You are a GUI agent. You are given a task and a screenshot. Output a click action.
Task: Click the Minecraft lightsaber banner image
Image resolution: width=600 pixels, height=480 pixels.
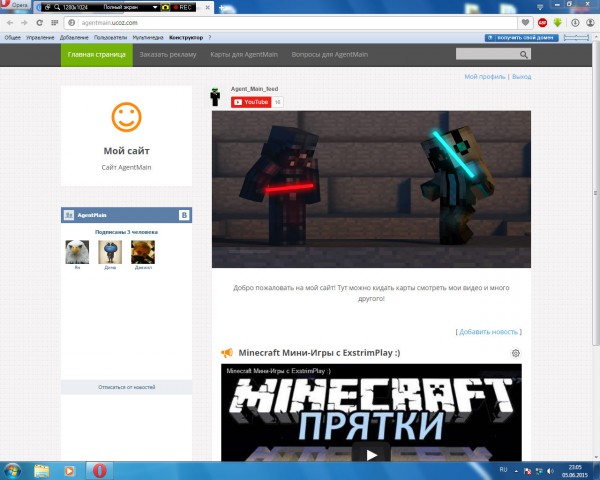(x=371, y=189)
